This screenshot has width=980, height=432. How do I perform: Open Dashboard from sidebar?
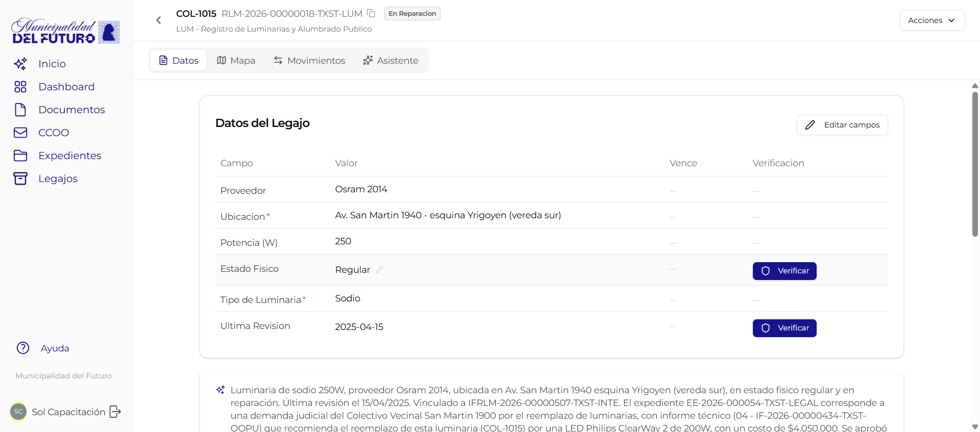pyautogui.click(x=66, y=87)
